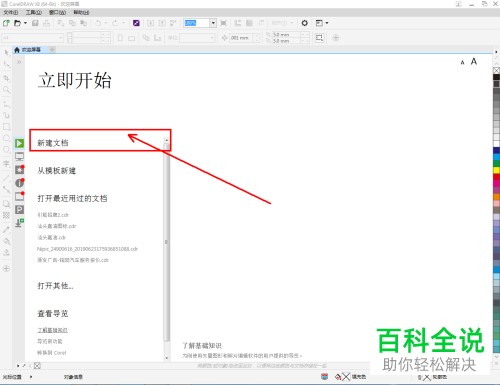The height and width of the screenshot is (385, 500).
Task: Click the 了解基础知识 underlined link
Action: (x=52, y=330)
